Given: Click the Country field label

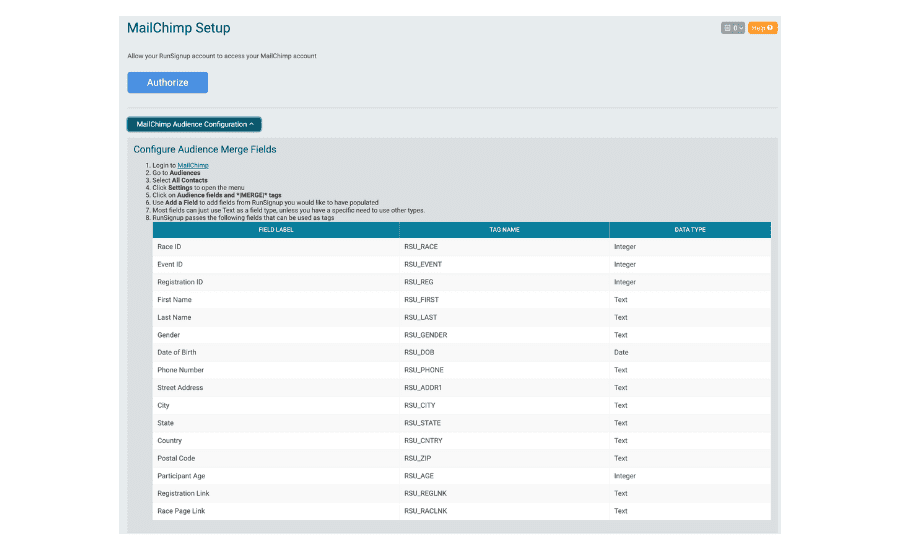Looking at the screenshot, I should coord(169,441).
